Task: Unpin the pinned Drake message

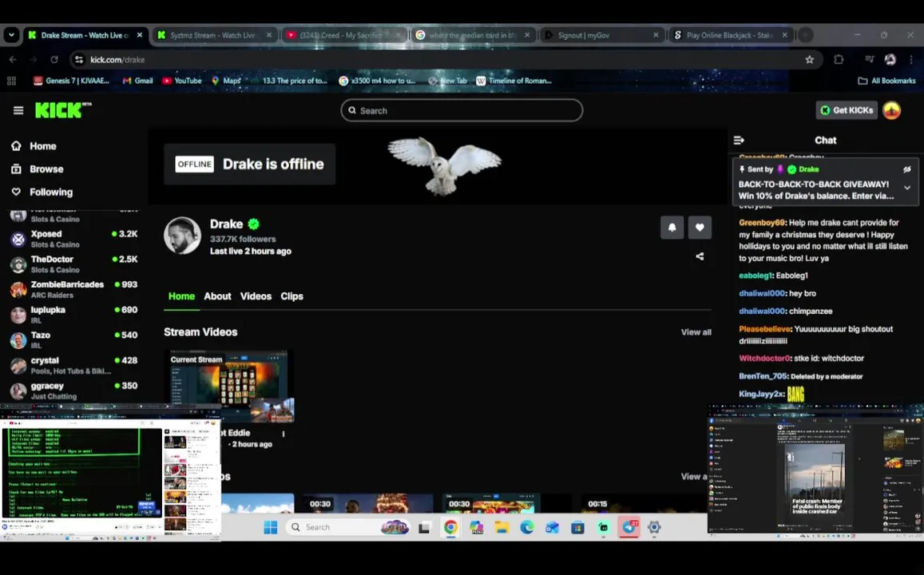Action: (x=907, y=169)
